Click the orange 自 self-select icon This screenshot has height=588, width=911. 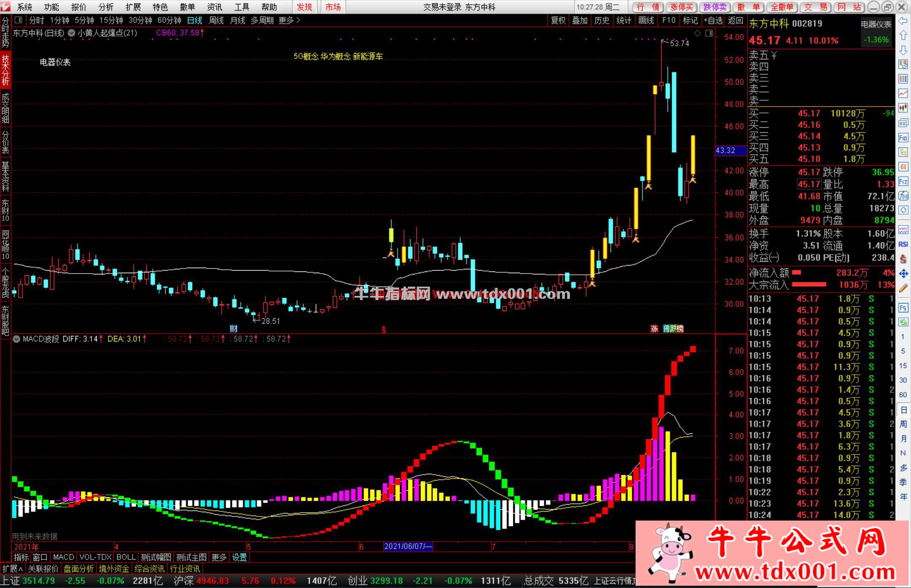point(903,167)
